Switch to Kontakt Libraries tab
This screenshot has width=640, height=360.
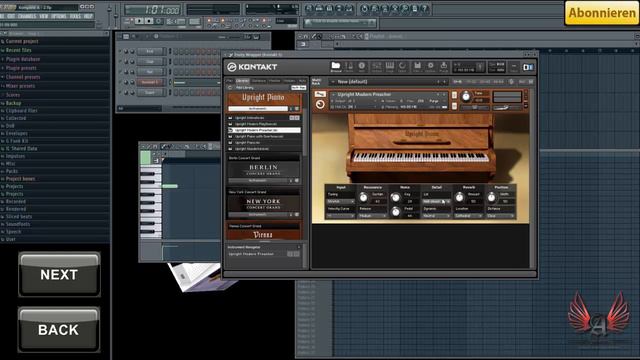[x=242, y=81]
